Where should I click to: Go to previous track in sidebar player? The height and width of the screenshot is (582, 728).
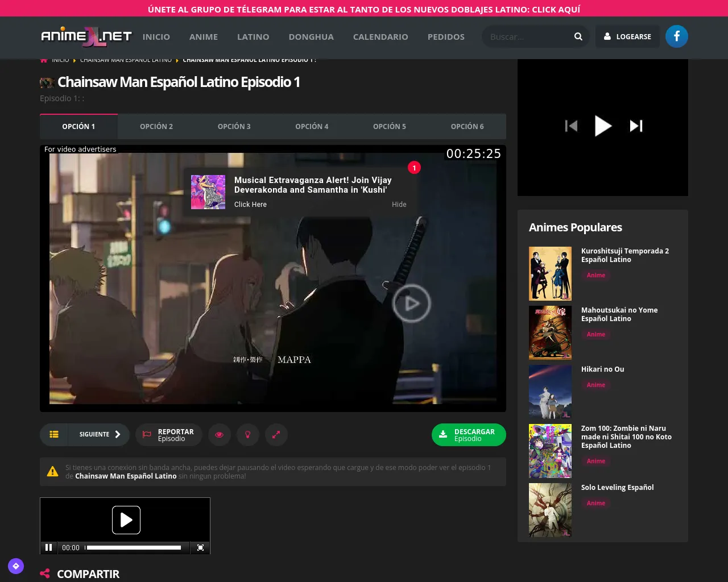(571, 126)
